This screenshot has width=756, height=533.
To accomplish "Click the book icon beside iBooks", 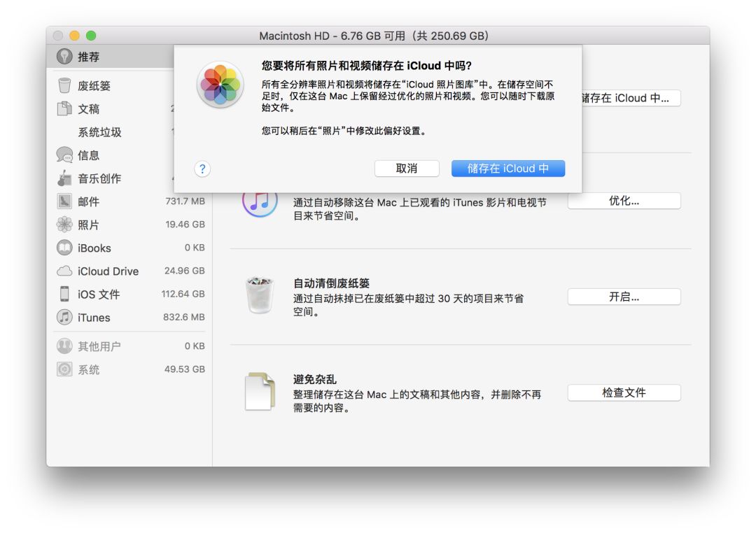I will (x=64, y=248).
